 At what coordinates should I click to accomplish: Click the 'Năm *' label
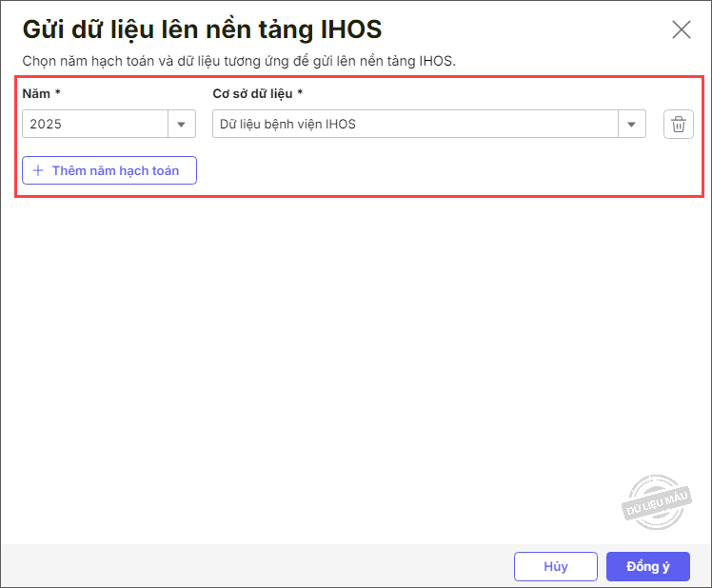[x=41, y=93]
